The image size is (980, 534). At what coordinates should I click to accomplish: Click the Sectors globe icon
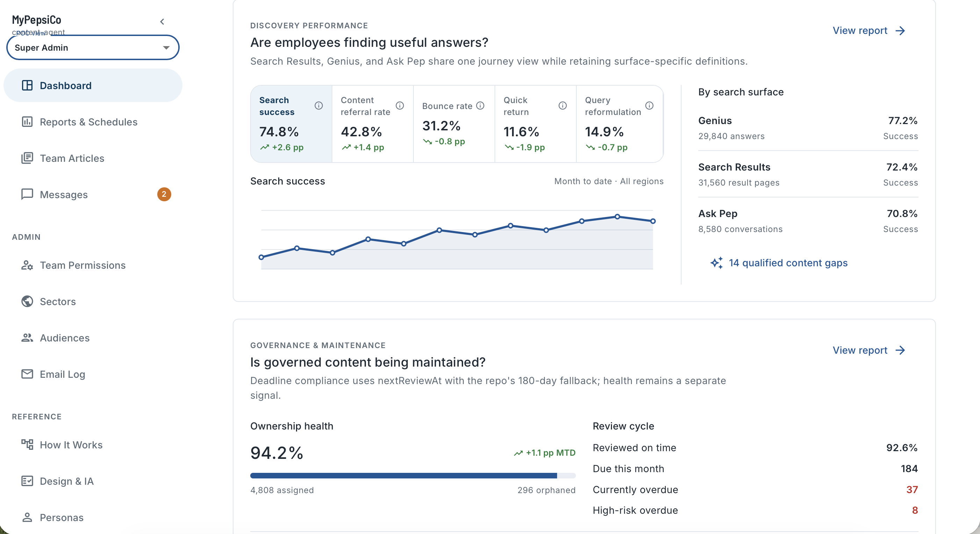[x=27, y=301]
